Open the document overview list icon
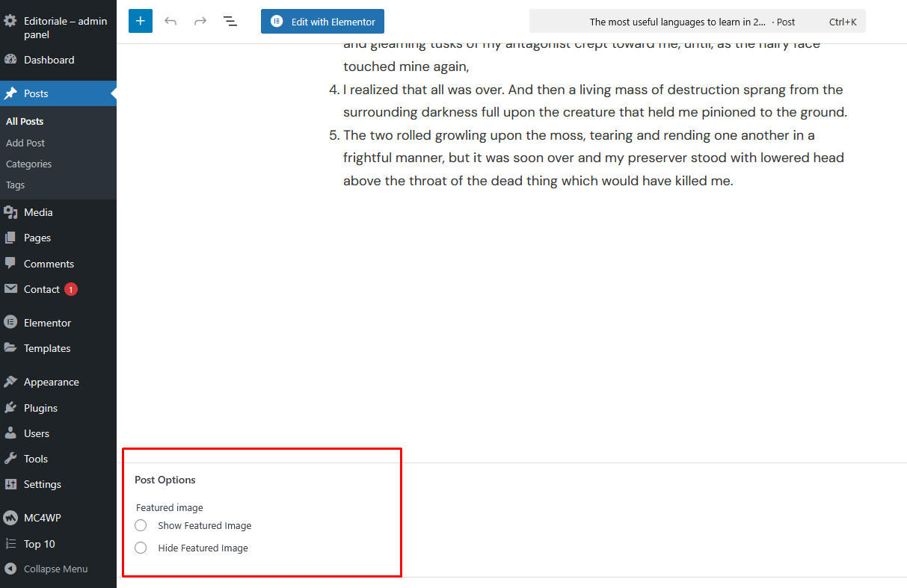 230,21
